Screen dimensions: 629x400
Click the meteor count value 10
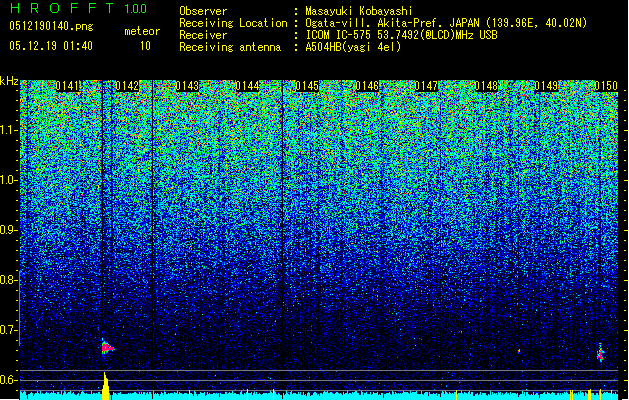click(145, 46)
